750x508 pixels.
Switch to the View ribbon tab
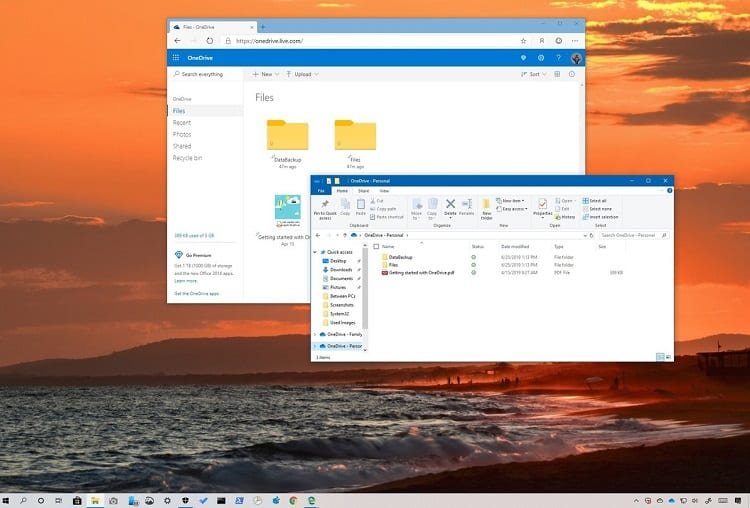click(x=384, y=191)
